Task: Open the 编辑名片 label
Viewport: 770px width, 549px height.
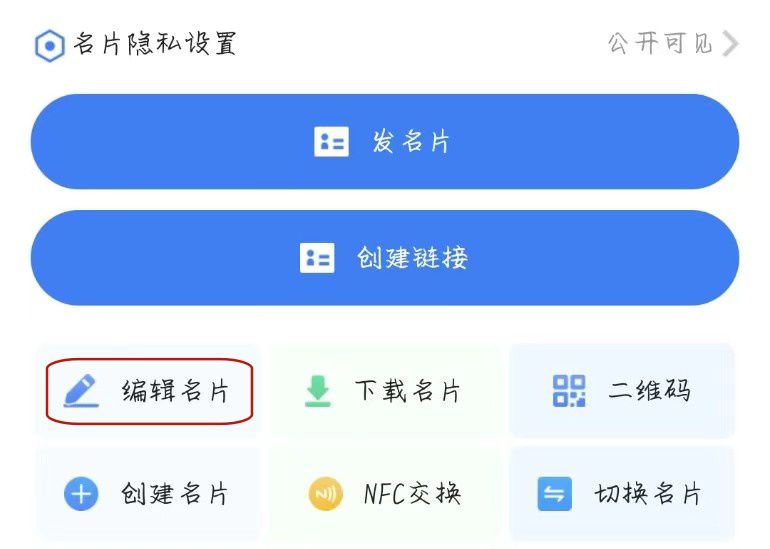Action: (175, 390)
